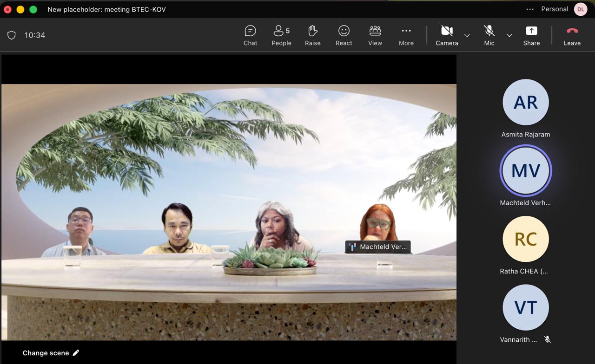Expand the Camera options arrow
This screenshot has height=364, width=595.
click(x=467, y=36)
